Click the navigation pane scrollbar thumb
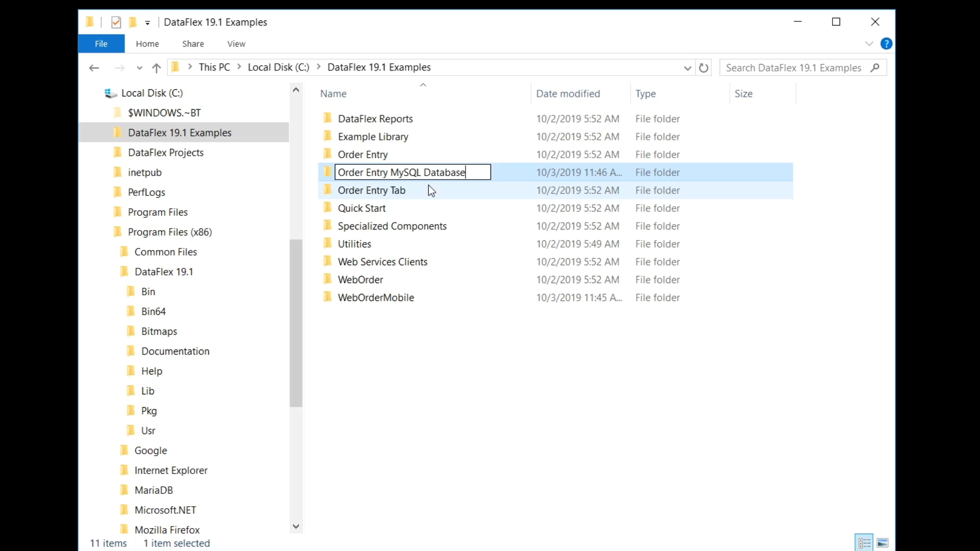The width and height of the screenshot is (980, 551). [296, 322]
